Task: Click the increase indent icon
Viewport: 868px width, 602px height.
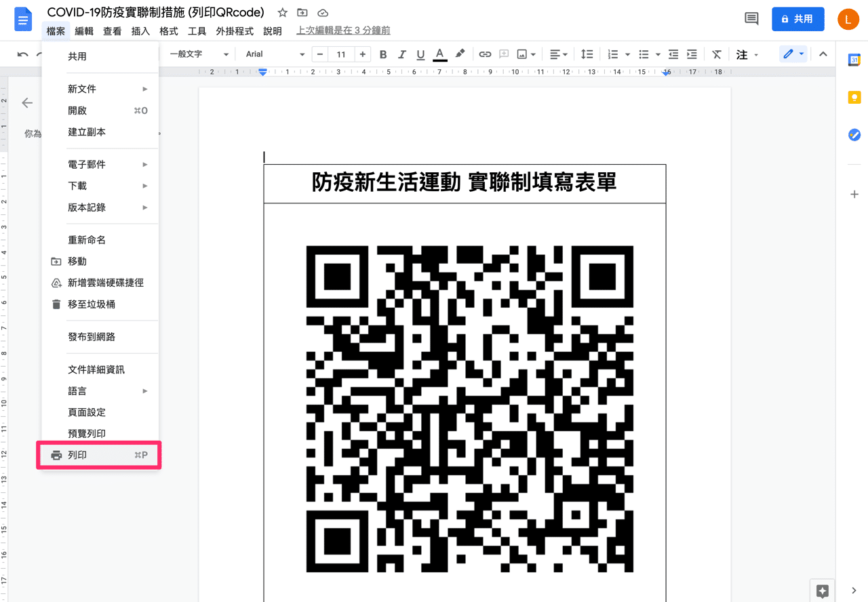Action: click(x=692, y=54)
